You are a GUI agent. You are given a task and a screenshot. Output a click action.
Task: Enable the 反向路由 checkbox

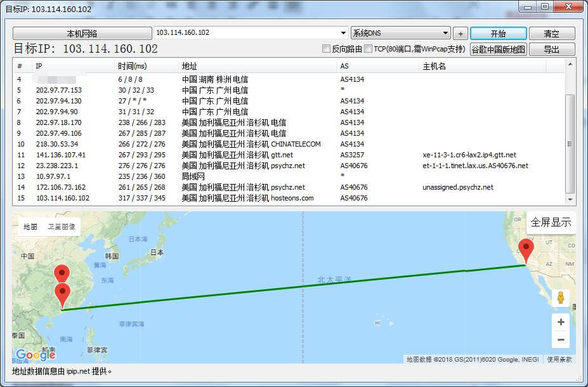click(x=327, y=49)
